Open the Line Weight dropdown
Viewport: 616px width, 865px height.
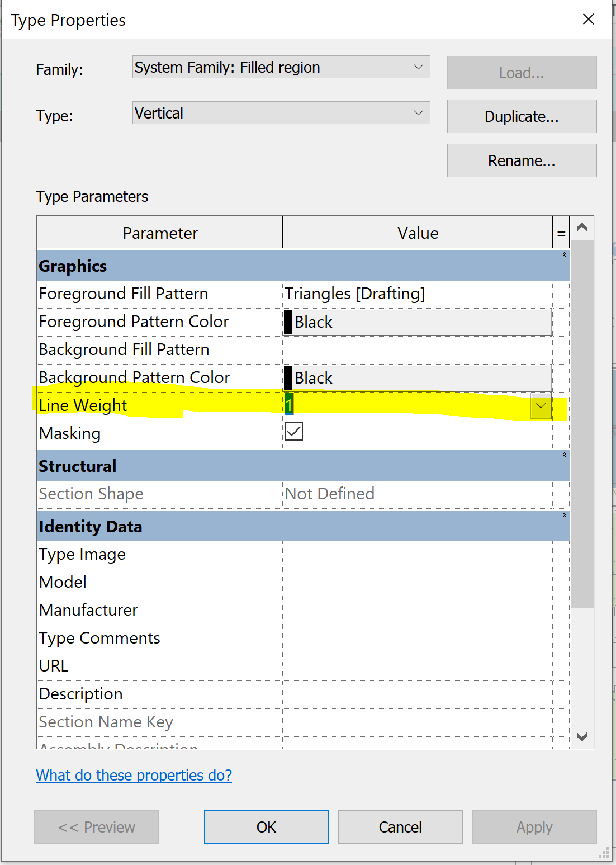[x=539, y=405]
